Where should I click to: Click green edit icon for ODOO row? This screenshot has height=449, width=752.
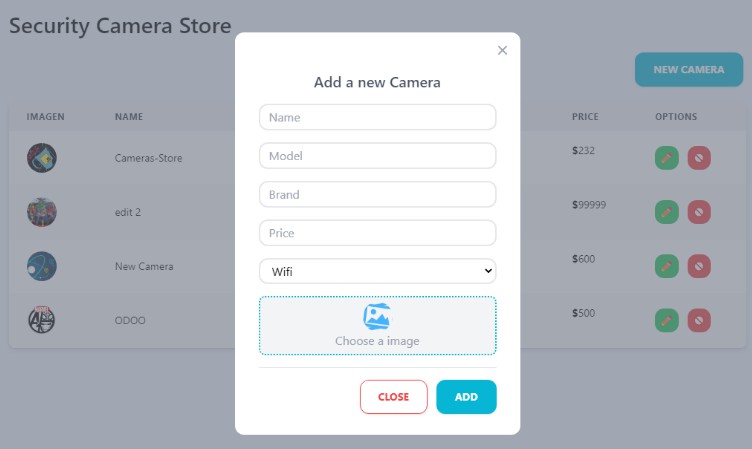667,320
